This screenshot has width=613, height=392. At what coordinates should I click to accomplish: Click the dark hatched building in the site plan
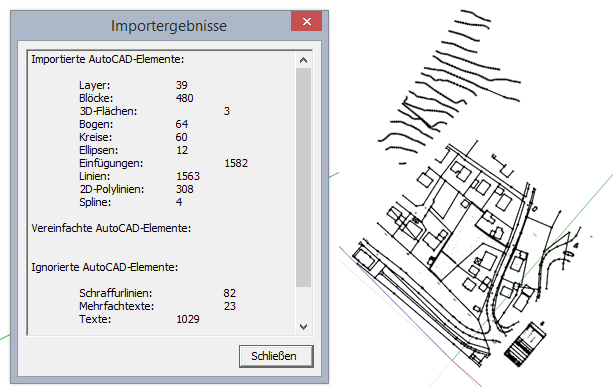point(525,344)
